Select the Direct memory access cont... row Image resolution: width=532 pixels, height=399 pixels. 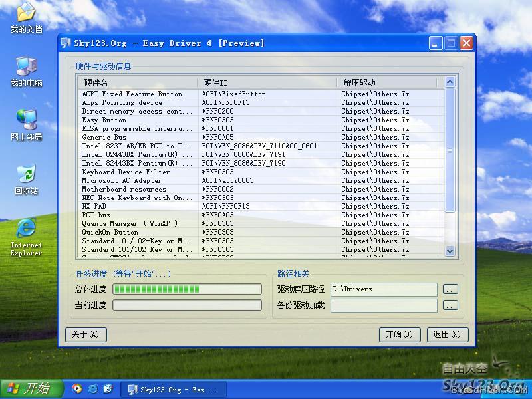click(x=261, y=111)
